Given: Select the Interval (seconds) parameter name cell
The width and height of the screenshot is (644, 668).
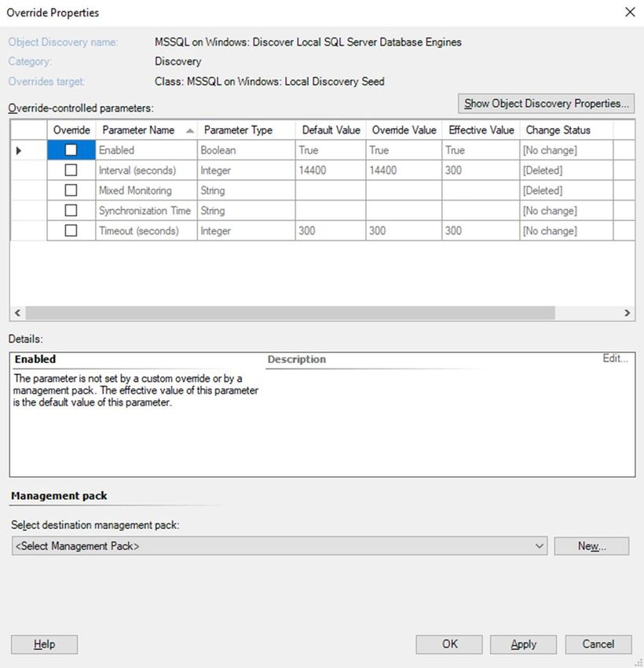Looking at the screenshot, I should [146, 171].
